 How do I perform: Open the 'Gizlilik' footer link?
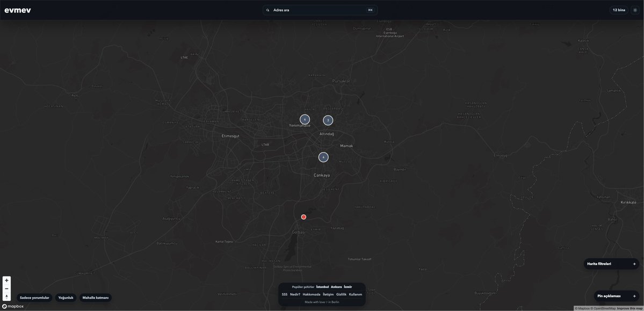click(x=341, y=294)
